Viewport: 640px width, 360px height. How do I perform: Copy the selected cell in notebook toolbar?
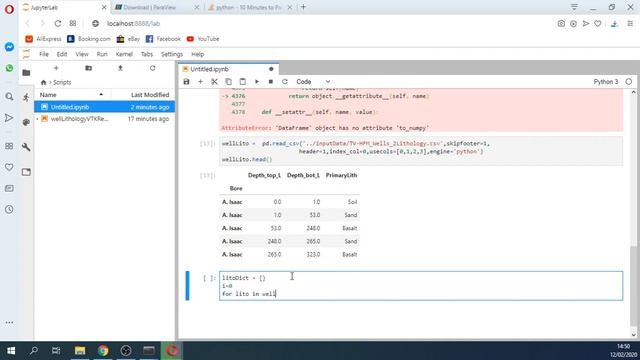pos(229,82)
